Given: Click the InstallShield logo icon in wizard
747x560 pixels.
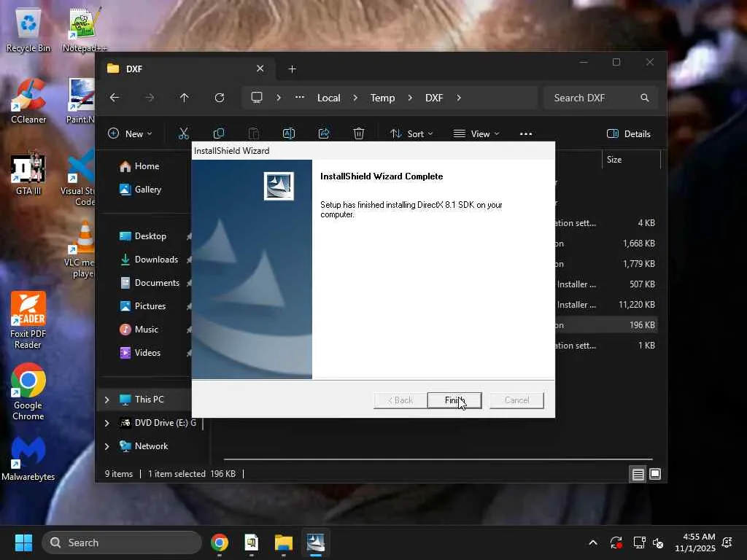Looking at the screenshot, I should click(279, 186).
